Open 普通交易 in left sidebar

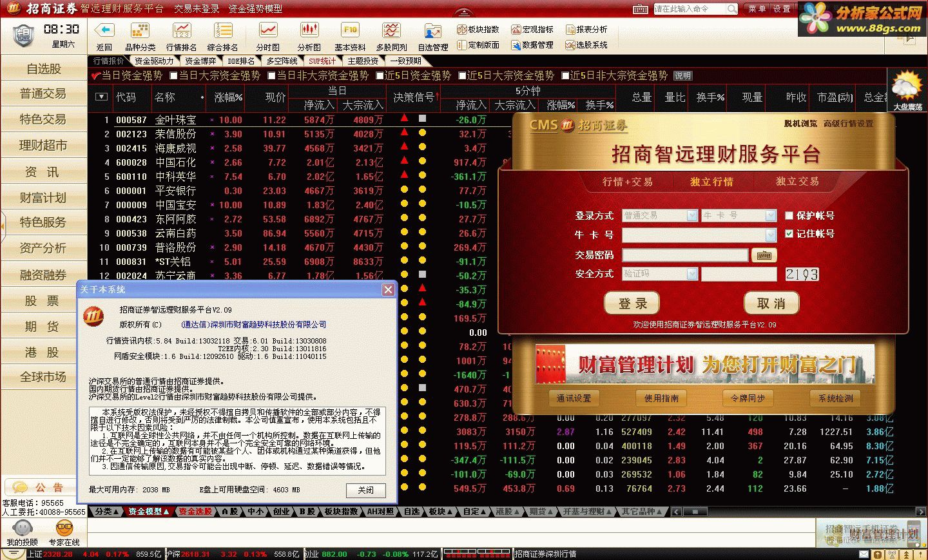(x=43, y=93)
